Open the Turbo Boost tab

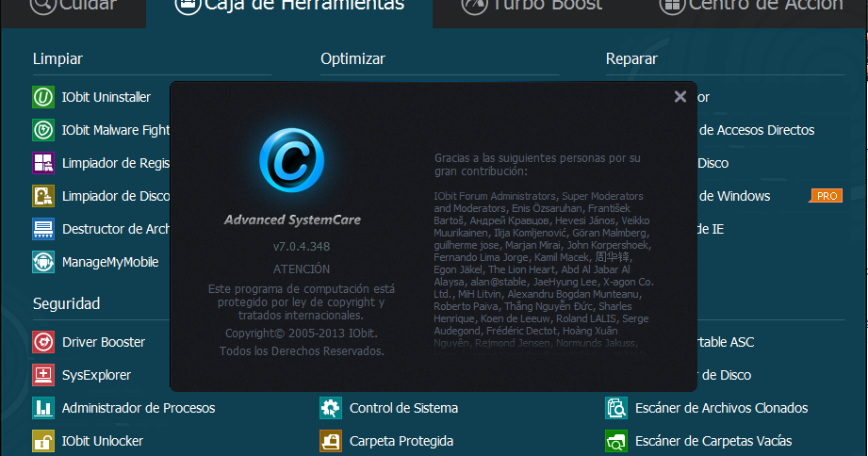point(532,6)
